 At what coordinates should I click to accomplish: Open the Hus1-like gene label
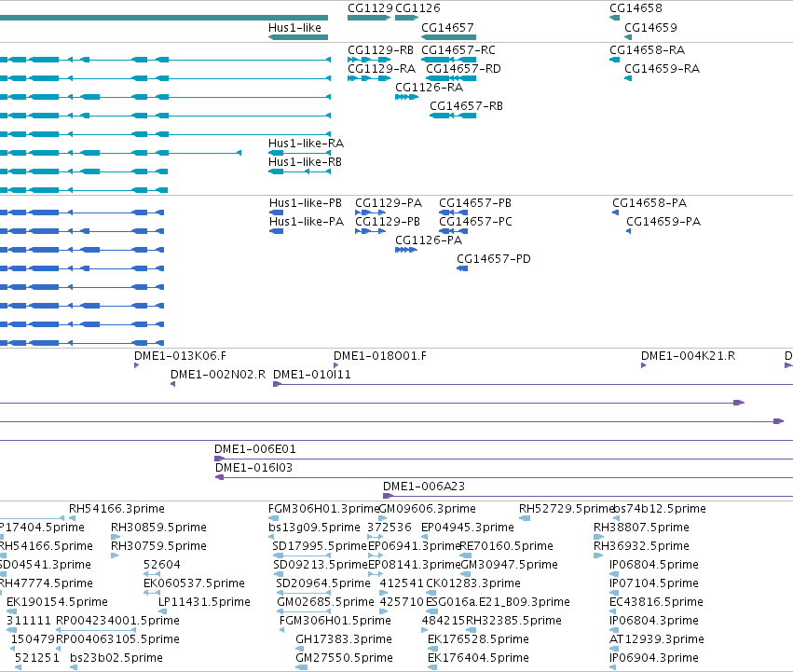coord(294,27)
